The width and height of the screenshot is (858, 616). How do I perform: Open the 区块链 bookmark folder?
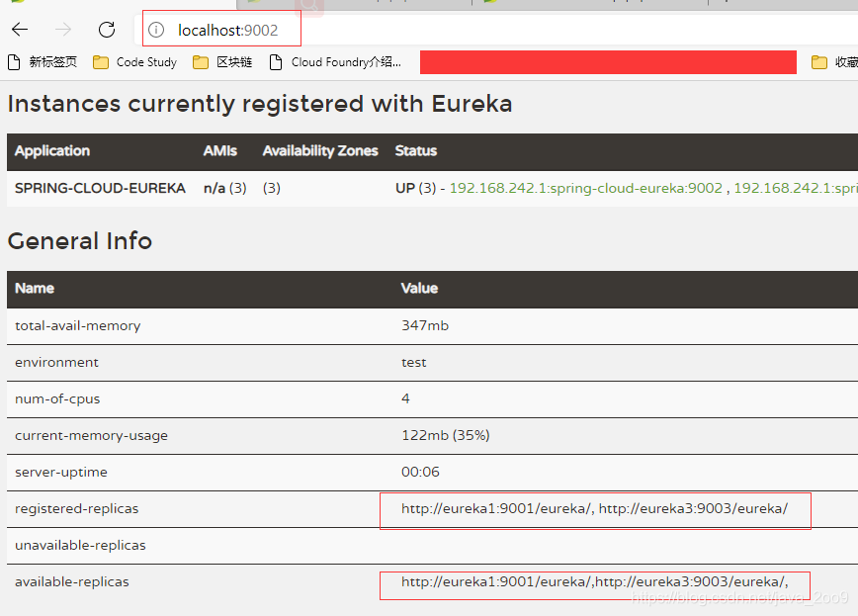pos(222,62)
